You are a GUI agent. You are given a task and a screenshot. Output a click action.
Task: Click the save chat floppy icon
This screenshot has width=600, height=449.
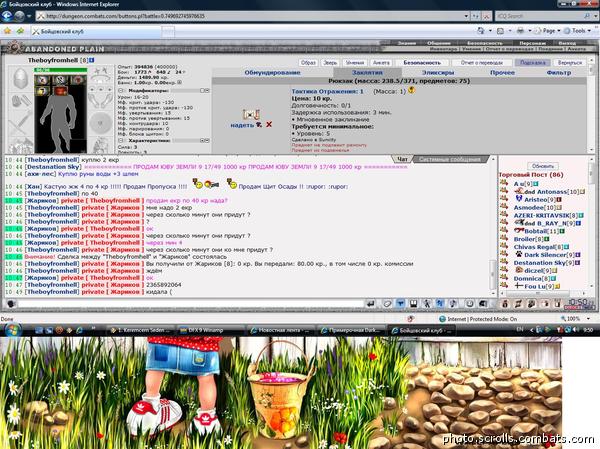(414, 304)
